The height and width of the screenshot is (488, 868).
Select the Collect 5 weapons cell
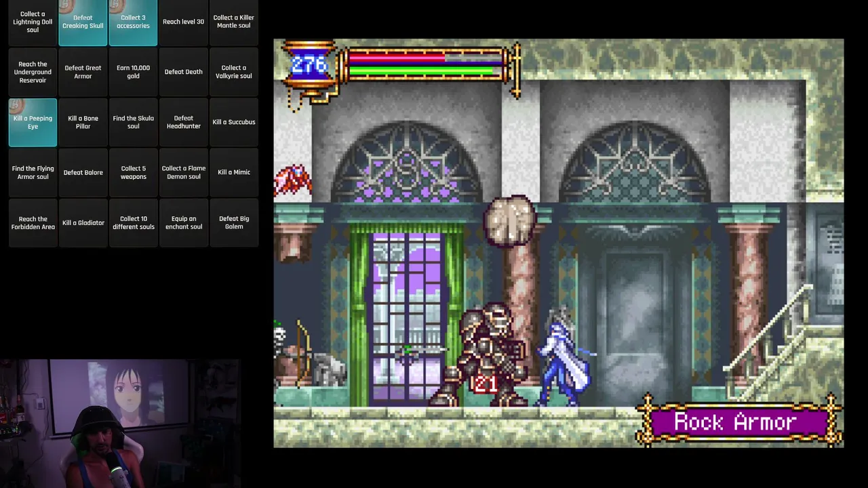[x=133, y=172]
